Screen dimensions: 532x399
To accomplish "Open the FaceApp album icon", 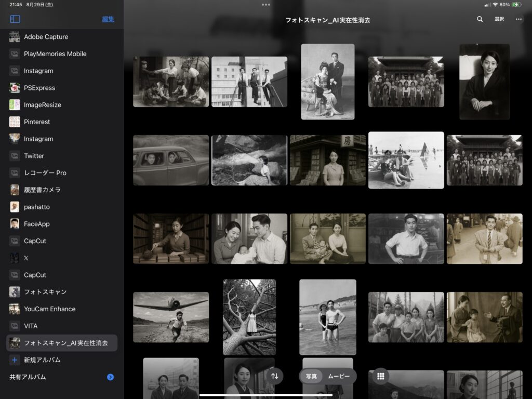I will [x=15, y=224].
